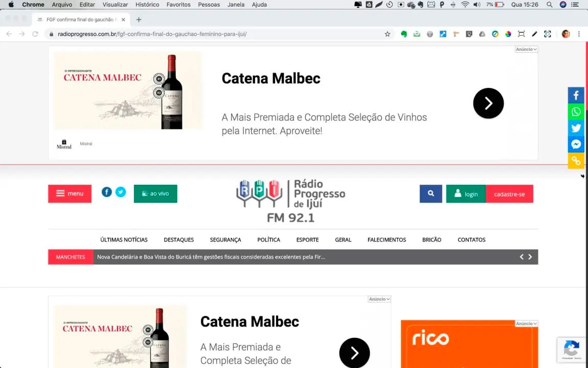Go to the Falecimentos section

click(387, 240)
